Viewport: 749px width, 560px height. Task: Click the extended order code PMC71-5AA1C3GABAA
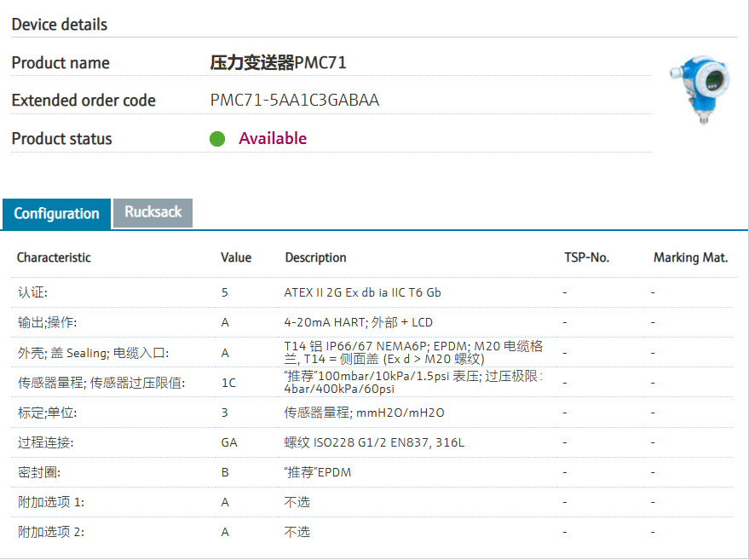[295, 101]
